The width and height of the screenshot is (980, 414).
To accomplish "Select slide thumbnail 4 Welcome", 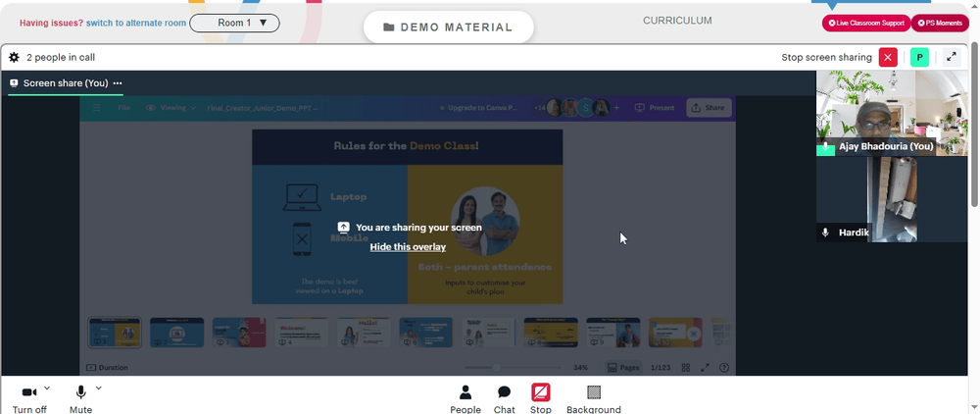I will (x=302, y=332).
